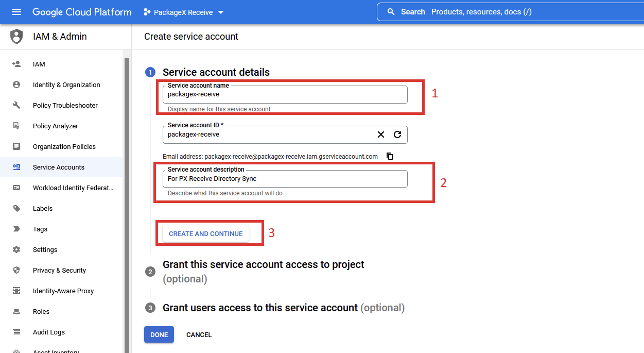The width and height of the screenshot is (644, 353).
Task: Focus the Service account description field
Action: [x=285, y=179]
